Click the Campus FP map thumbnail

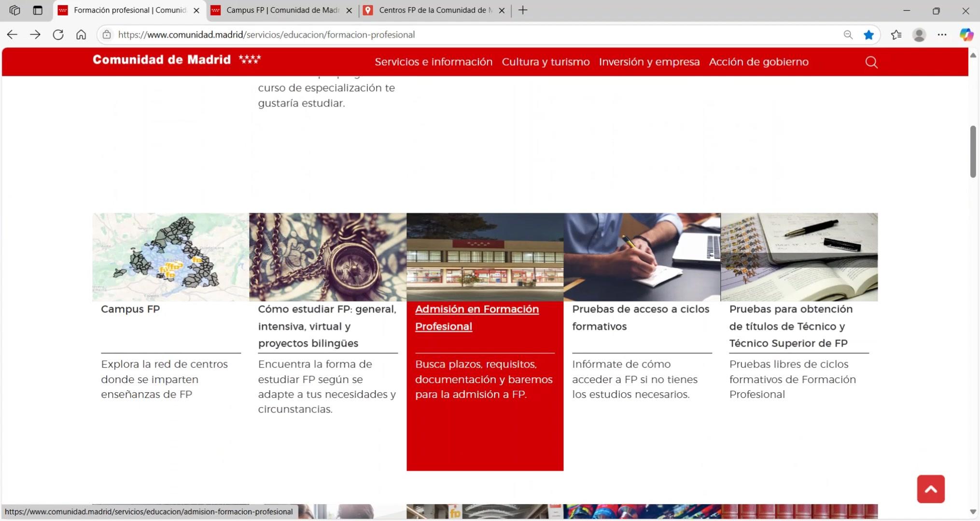[x=170, y=257]
